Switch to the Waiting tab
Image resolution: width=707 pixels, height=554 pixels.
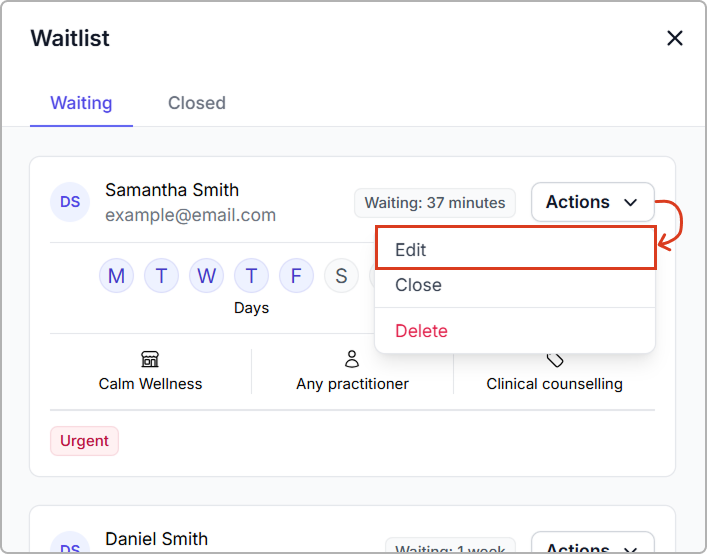click(81, 103)
